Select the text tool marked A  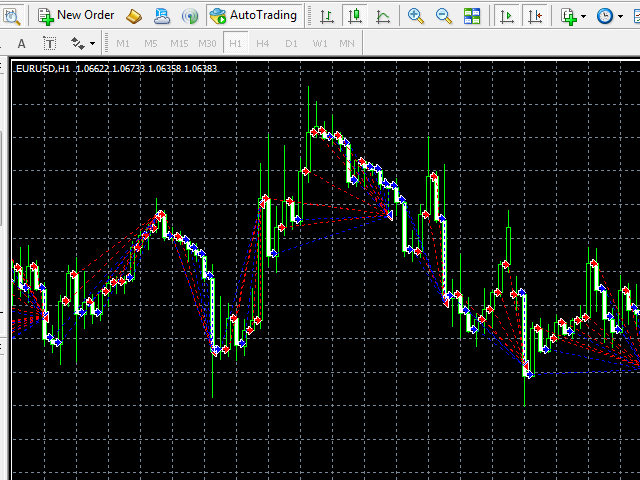[22, 43]
